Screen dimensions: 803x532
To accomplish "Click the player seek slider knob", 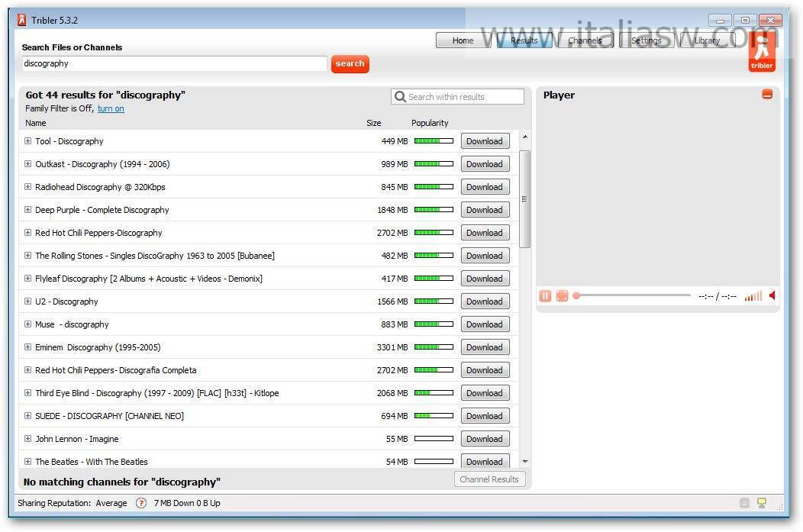I will [x=576, y=295].
